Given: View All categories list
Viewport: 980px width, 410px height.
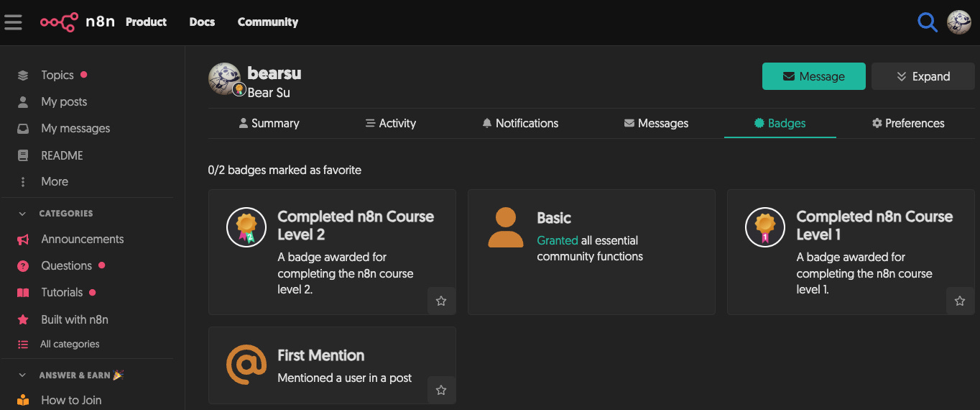Looking at the screenshot, I should click(x=70, y=345).
